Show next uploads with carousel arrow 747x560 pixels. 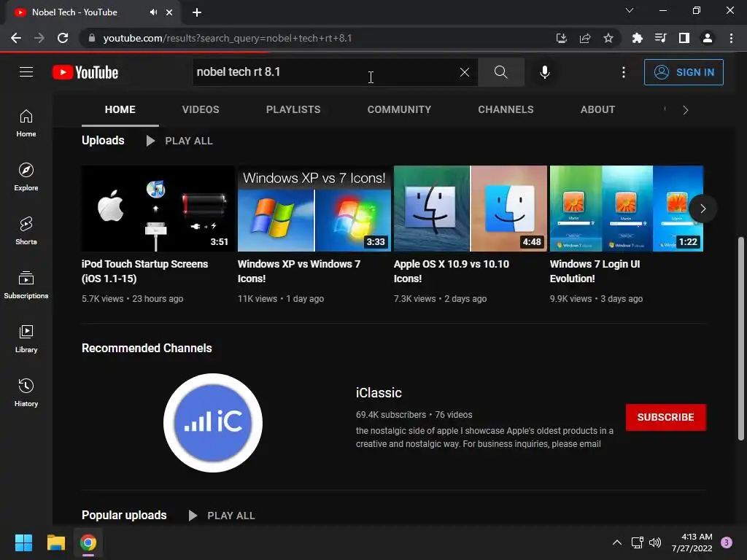(x=703, y=209)
